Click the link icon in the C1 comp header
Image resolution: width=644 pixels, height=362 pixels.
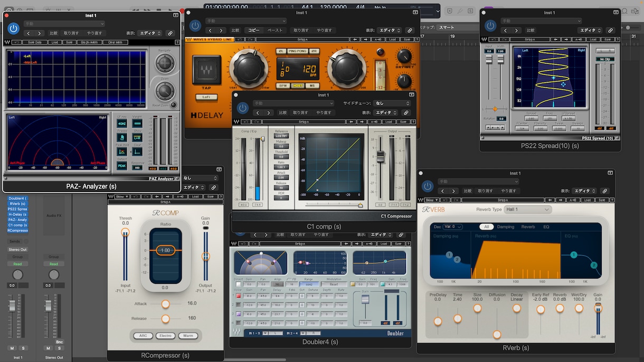click(x=406, y=112)
